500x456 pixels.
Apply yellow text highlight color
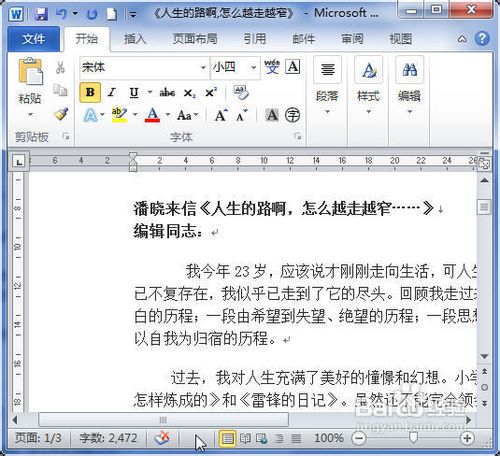point(119,115)
